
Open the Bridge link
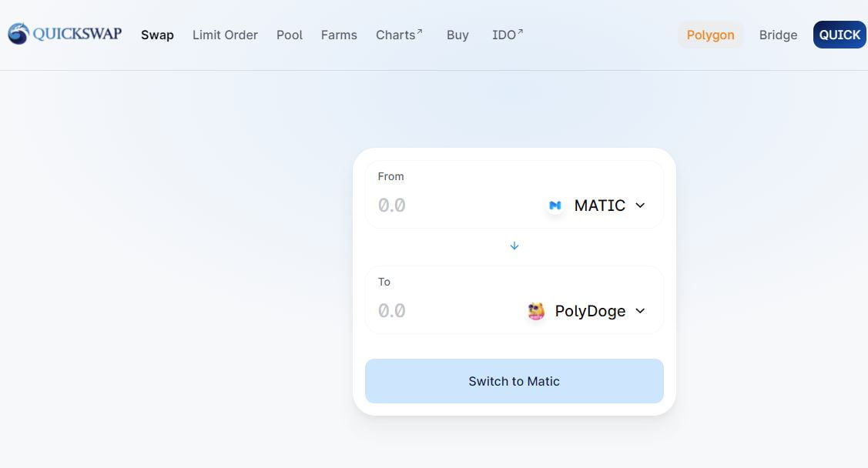(x=778, y=35)
